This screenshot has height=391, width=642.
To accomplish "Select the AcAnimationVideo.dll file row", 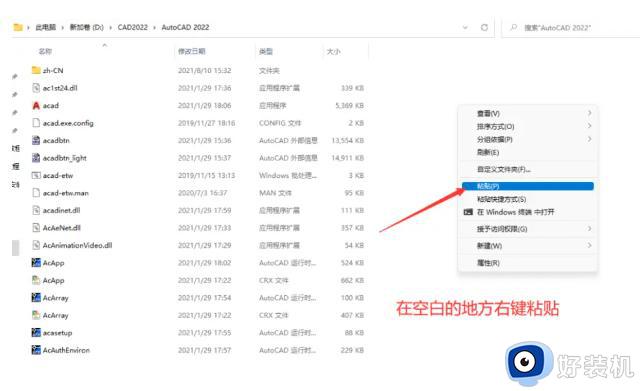I will click(x=198, y=245).
